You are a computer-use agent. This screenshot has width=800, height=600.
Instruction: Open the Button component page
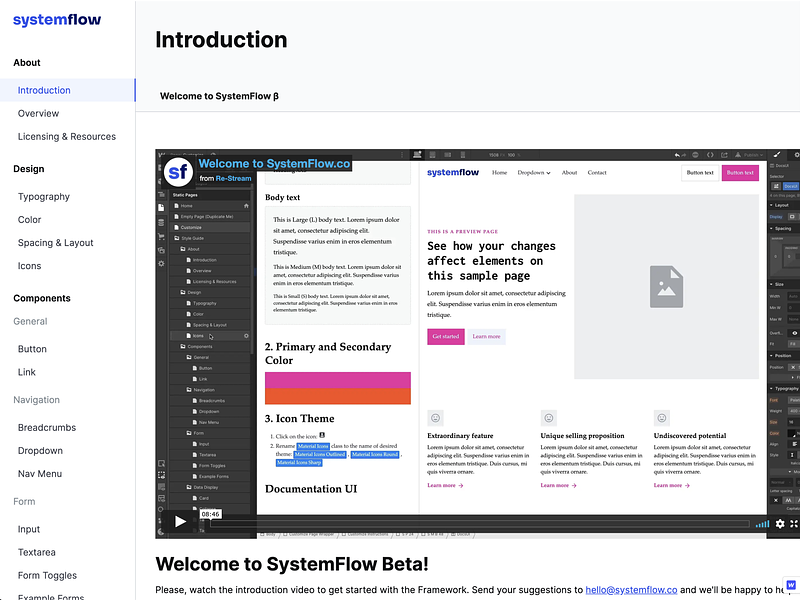click(x=32, y=349)
